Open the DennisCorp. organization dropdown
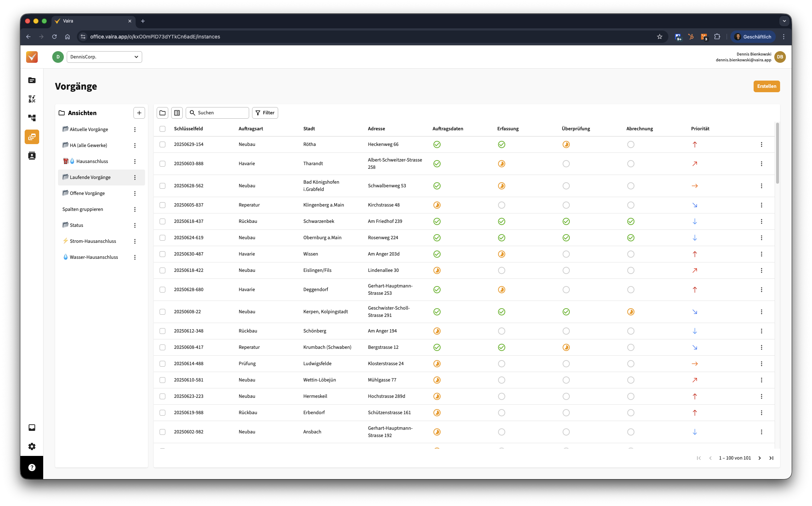Viewport: 812px width, 506px height. coord(104,57)
